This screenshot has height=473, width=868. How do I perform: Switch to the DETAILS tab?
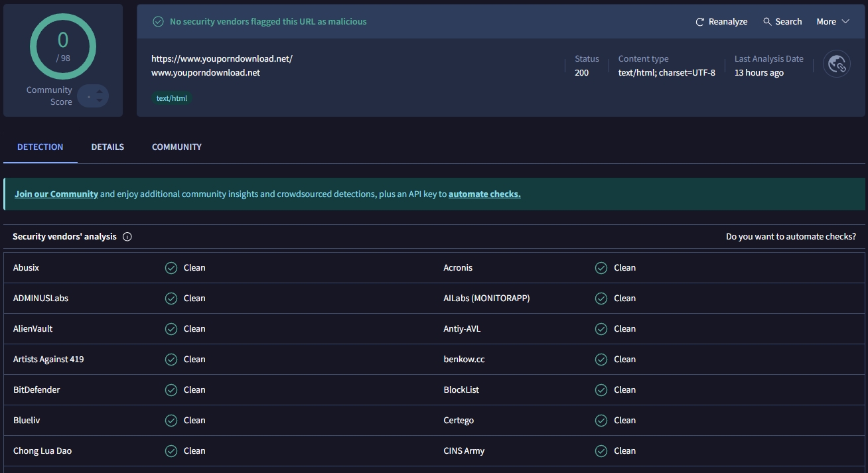[x=108, y=147]
